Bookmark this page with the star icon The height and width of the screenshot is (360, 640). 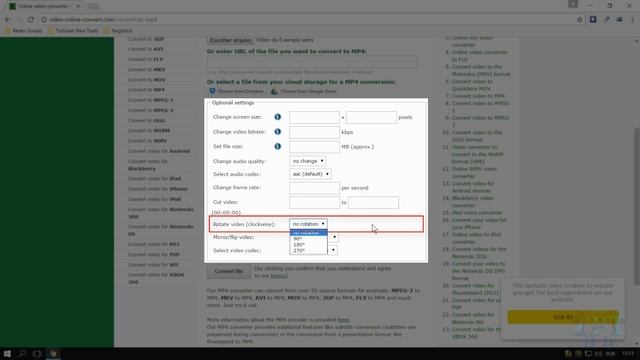tap(580, 19)
